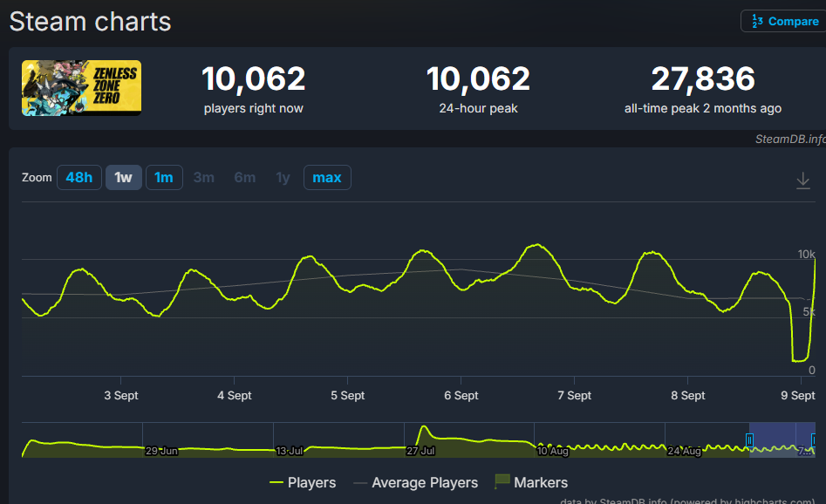Toggle the Markers legend item
The image size is (826, 504).
point(531,482)
